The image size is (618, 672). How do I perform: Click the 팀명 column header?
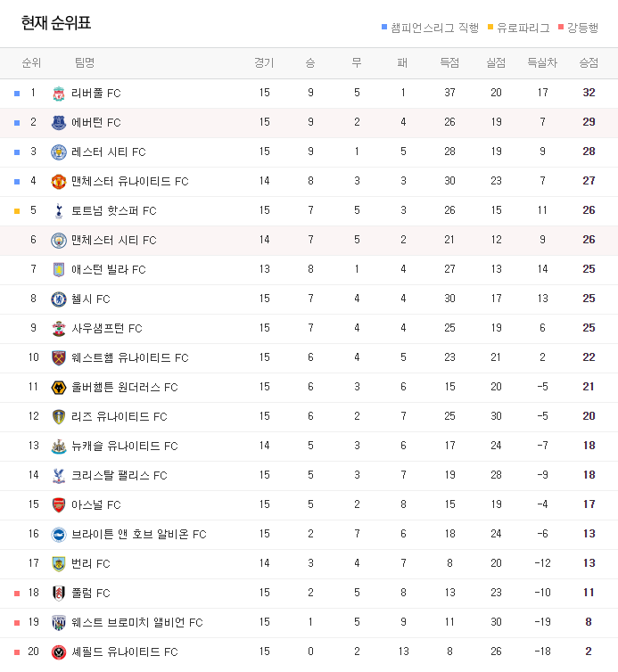coord(85,63)
